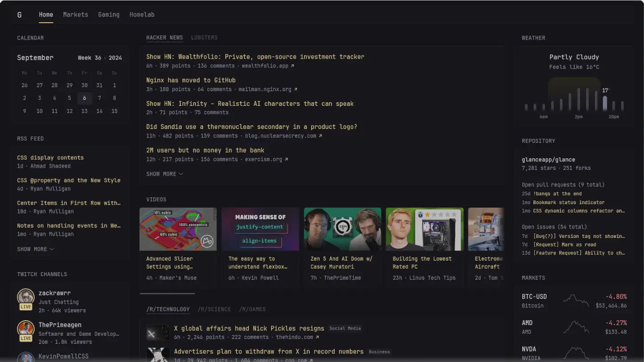Expand Hacker News SHOW MORE
This screenshot has height=362, width=644.
(164, 174)
